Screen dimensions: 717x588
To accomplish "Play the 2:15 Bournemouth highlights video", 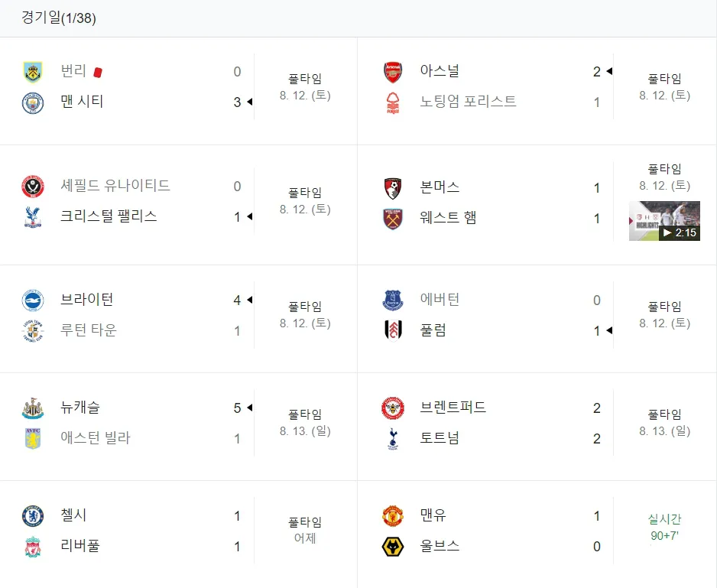I will coord(664,220).
